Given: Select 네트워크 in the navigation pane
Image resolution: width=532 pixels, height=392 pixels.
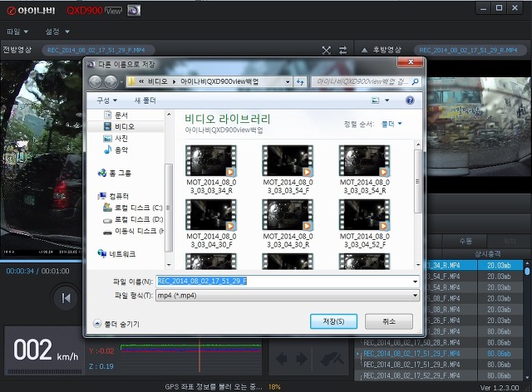Looking at the screenshot, I should (116, 253).
